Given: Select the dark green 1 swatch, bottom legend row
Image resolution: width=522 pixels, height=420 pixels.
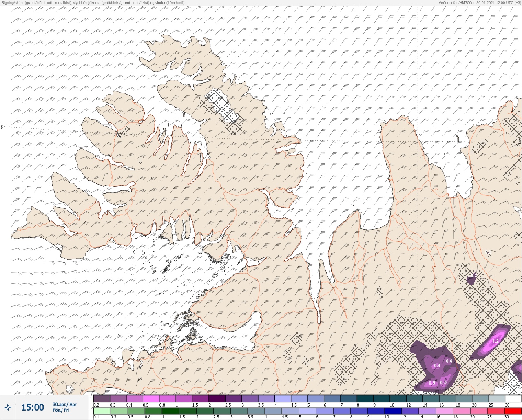Looking at the screenshot, I should 170,411.
